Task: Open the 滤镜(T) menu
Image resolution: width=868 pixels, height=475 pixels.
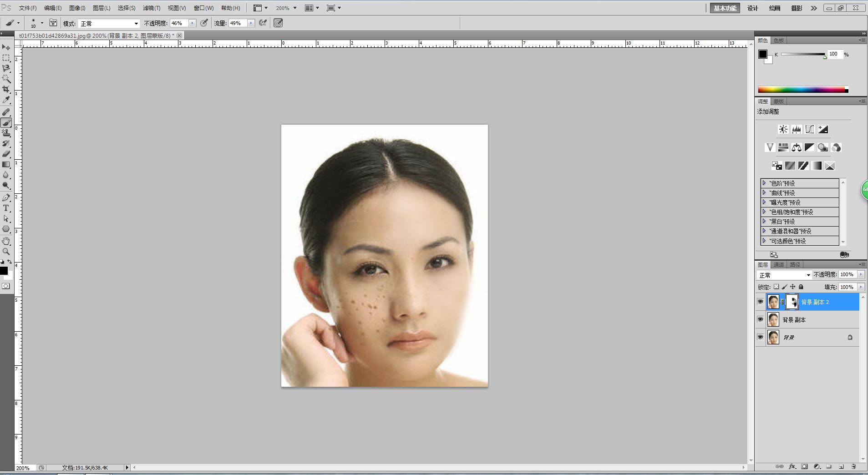Action: tap(151, 8)
